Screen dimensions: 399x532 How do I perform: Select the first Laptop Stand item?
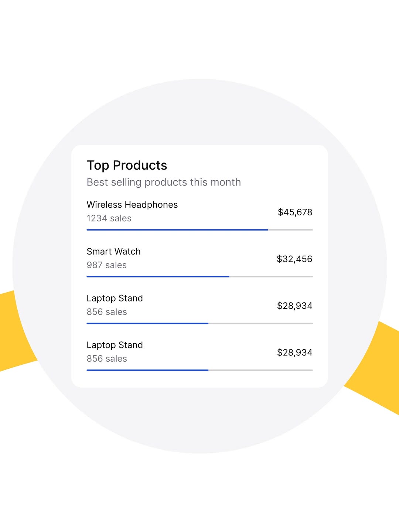[115, 298]
